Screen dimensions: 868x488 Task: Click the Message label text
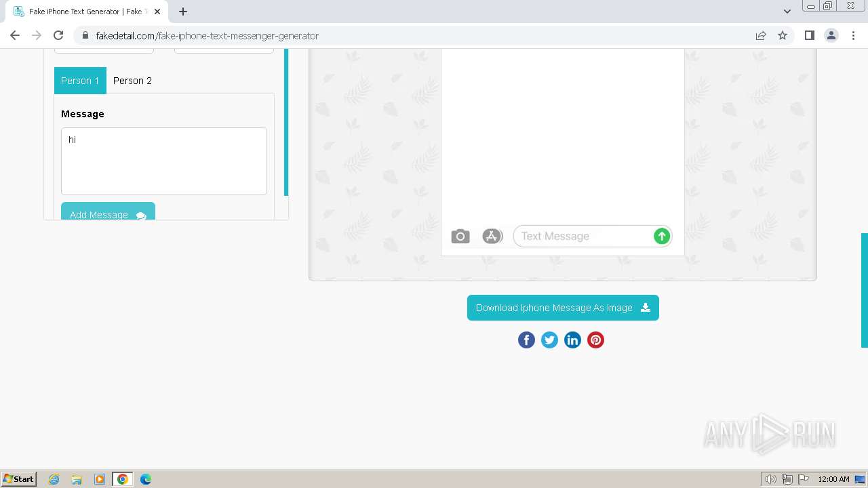coord(83,114)
